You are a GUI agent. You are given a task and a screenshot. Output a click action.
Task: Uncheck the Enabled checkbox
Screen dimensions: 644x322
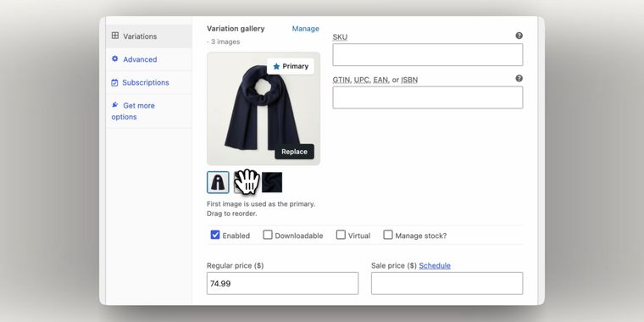coord(215,235)
